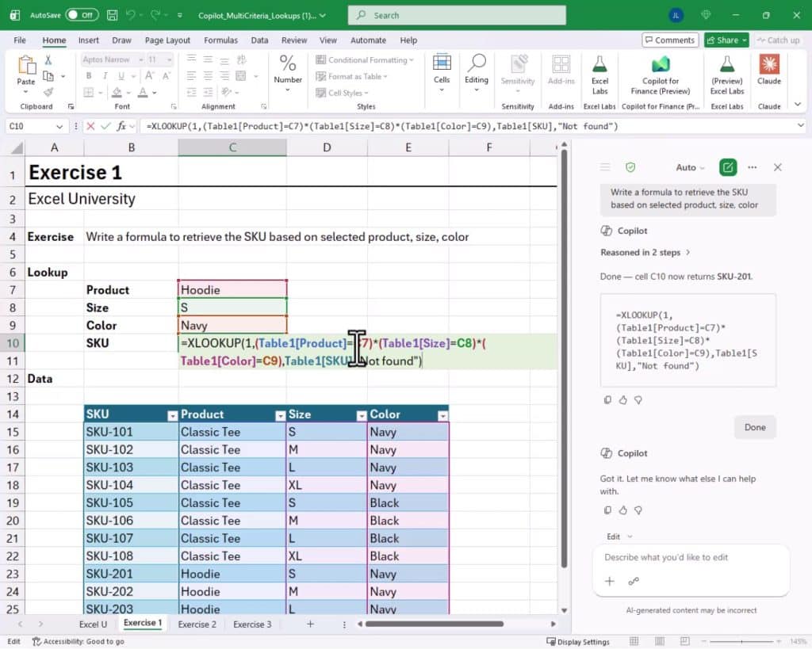Select Normal view icon in status bar

pos(634,641)
